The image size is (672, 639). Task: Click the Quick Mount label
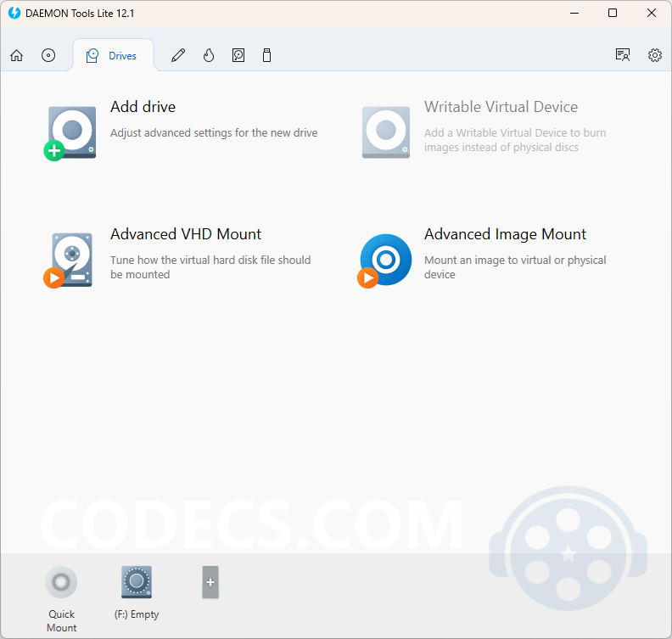click(62, 620)
